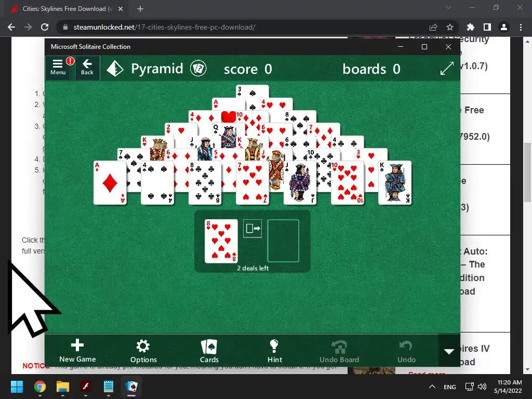Open Chrome tab search dropdown
Image resolution: width=532 pixels, height=399 pixels.
tap(448, 7)
